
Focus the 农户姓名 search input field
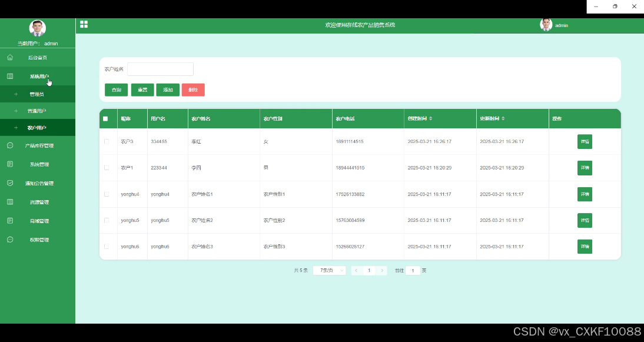pos(160,69)
